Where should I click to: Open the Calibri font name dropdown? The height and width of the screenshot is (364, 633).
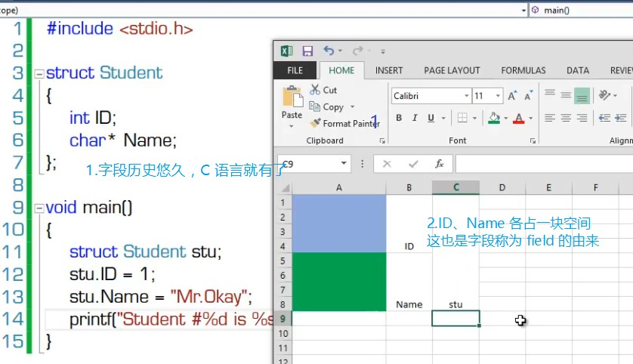coord(466,96)
